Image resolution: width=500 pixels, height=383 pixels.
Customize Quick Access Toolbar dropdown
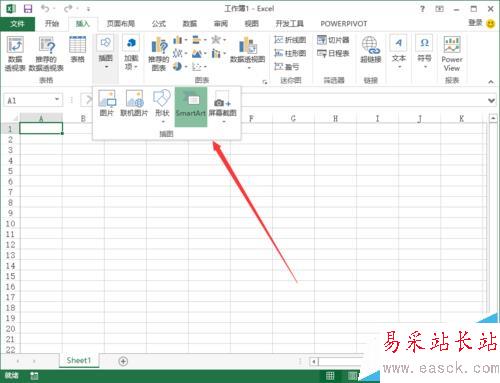[88, 9]
